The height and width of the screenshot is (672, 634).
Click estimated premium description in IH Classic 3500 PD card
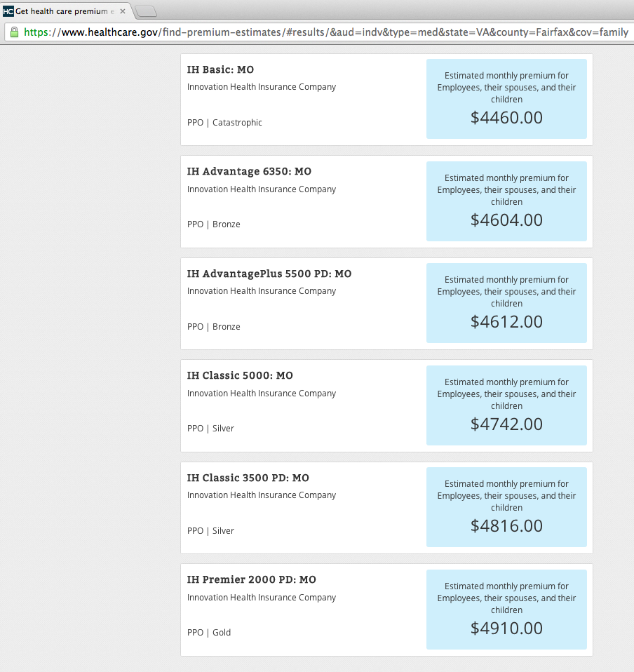point(506,495)
